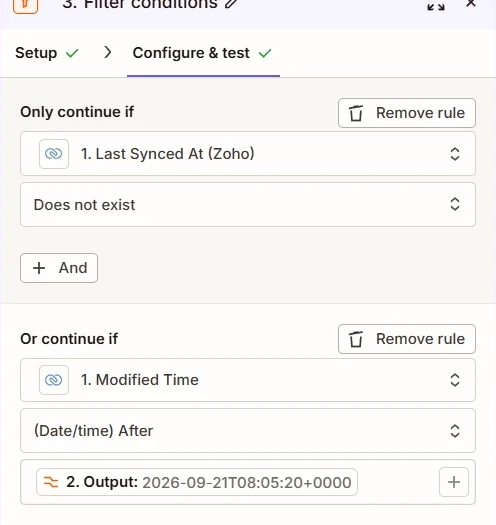Add an And condition

59,268
